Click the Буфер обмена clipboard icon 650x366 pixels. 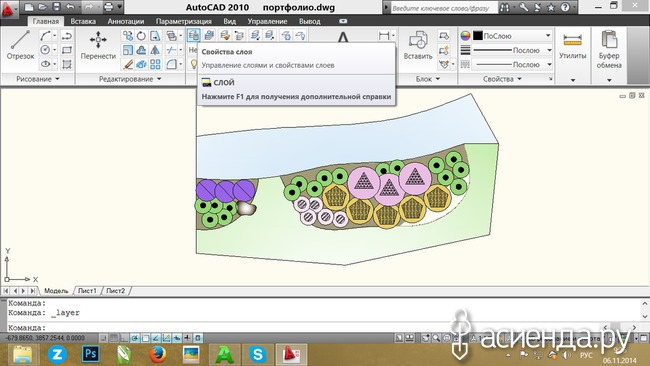609,48
